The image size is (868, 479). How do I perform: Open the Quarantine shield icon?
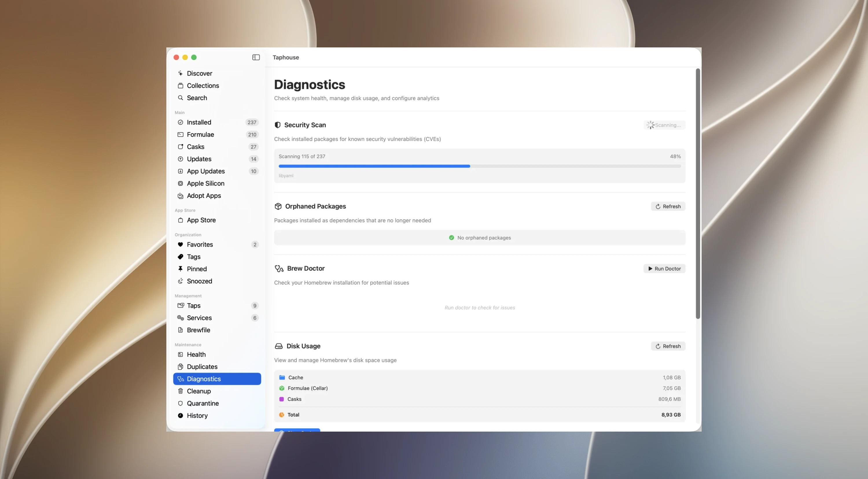pyautogui.click(x=180, y=403)
